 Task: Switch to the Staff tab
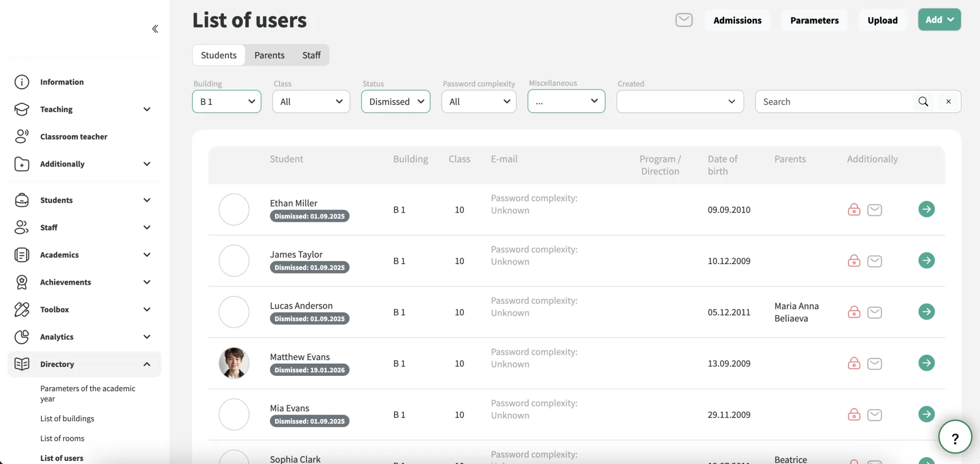pos(312,55)
